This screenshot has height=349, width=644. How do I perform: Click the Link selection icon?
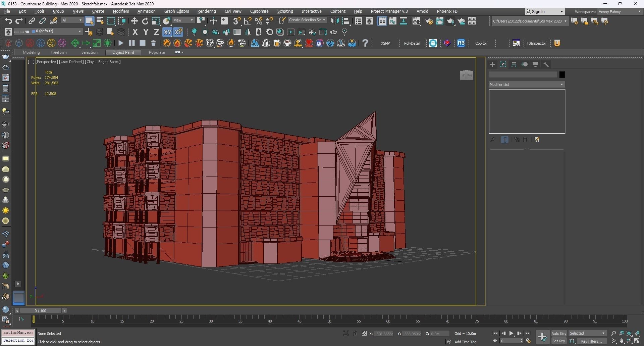click(x=32, y=21)
